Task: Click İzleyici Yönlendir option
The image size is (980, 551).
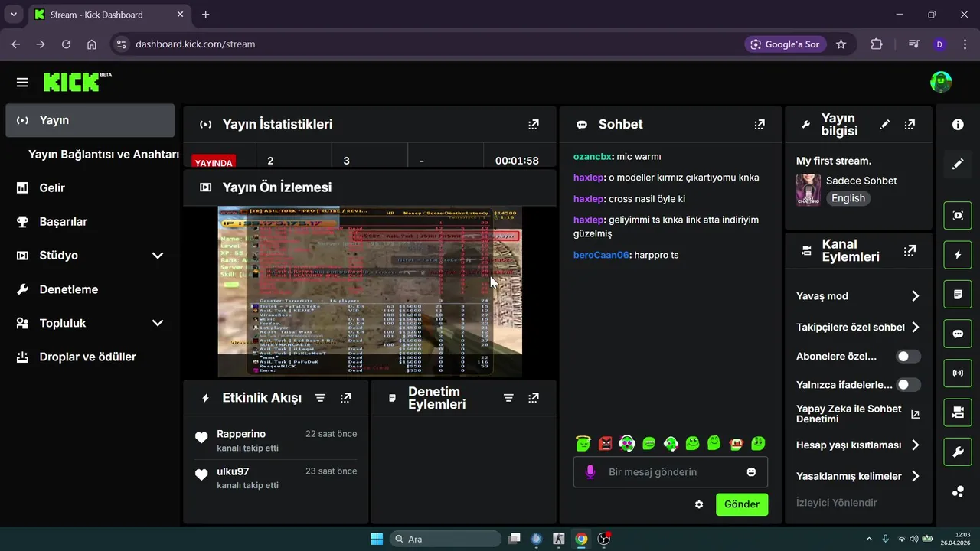Action: [837, 503]
